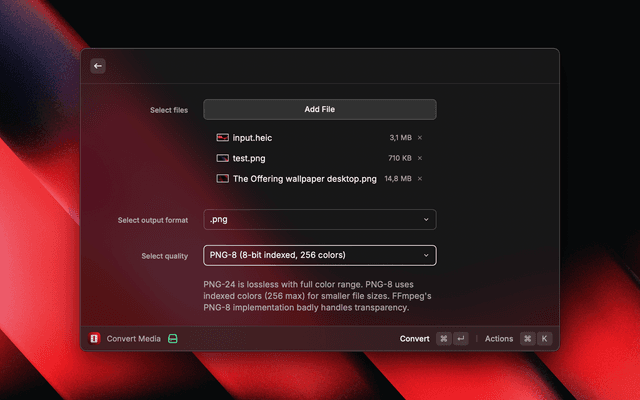640x400 pixels.
Task: Open the Actions menu
Action: coord(498,339)
